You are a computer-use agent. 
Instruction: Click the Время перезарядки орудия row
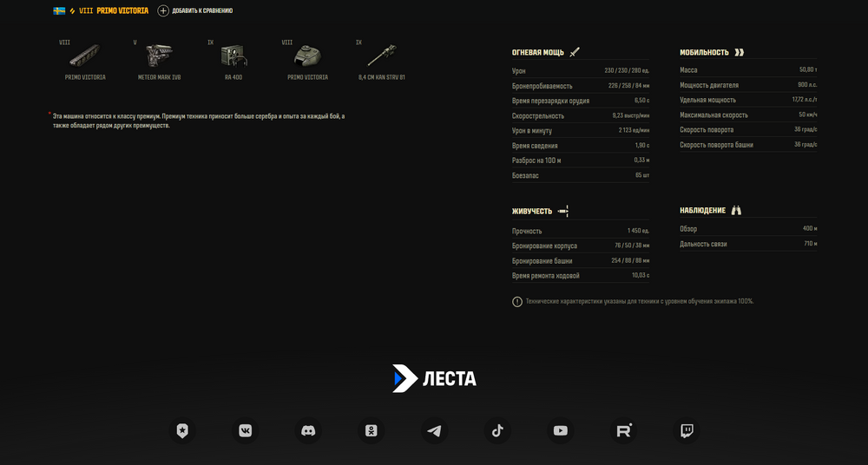pyautogui.click(x=581, y=101)
